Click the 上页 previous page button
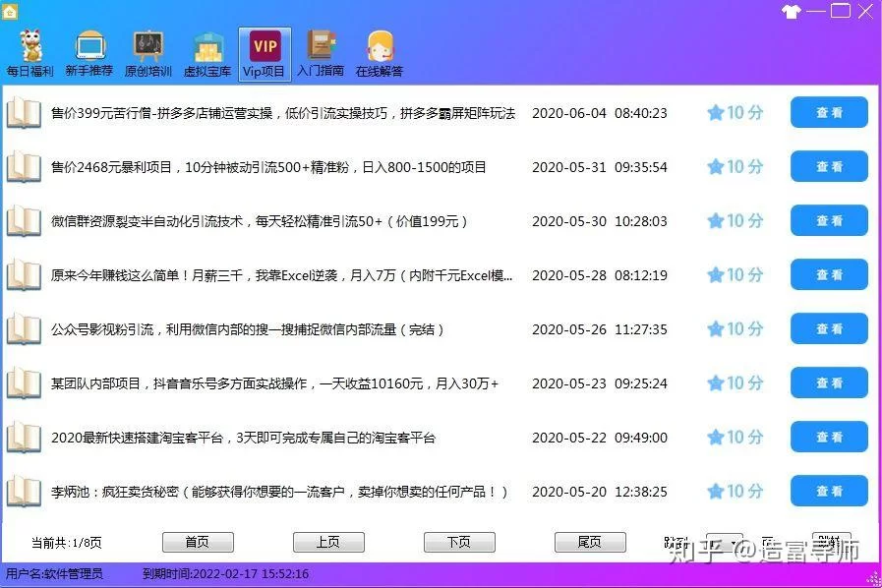 [328, 542]
